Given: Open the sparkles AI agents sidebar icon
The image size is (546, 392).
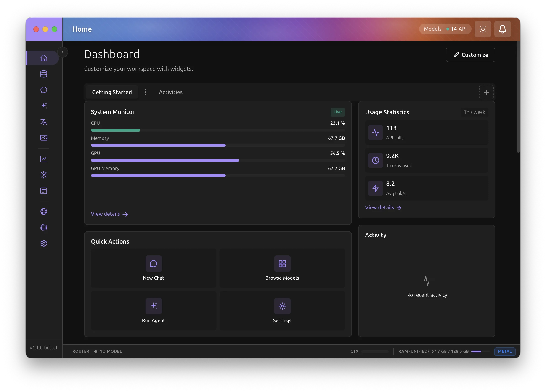Looking at the screenshot, I should click(x=44, y=105).
